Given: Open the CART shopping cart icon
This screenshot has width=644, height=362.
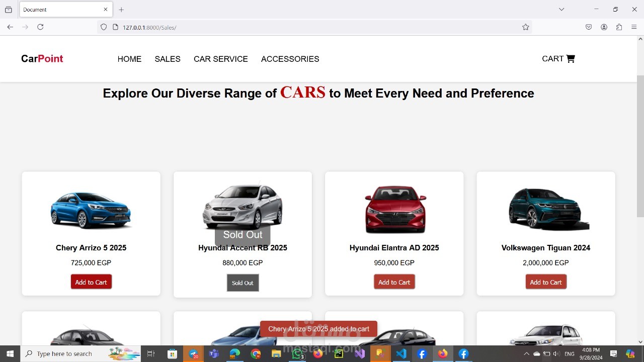Looking at the screenshot, I should [x=570, y=59].
